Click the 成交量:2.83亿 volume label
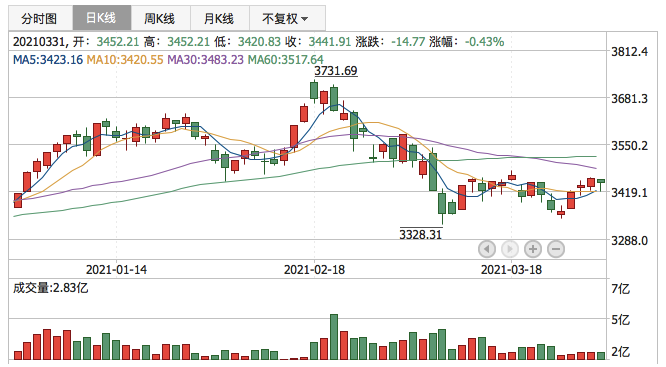This screenshot has height=367, width=666. [x=51, y=288]
